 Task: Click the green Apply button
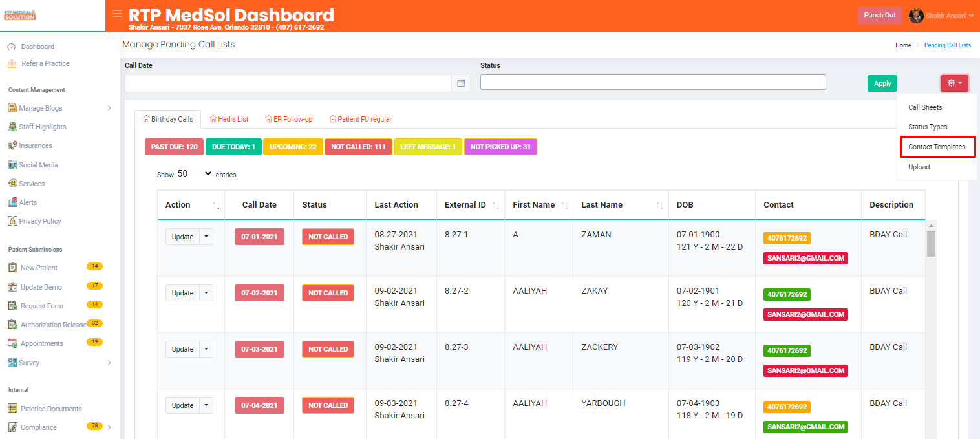coord(882,83)
